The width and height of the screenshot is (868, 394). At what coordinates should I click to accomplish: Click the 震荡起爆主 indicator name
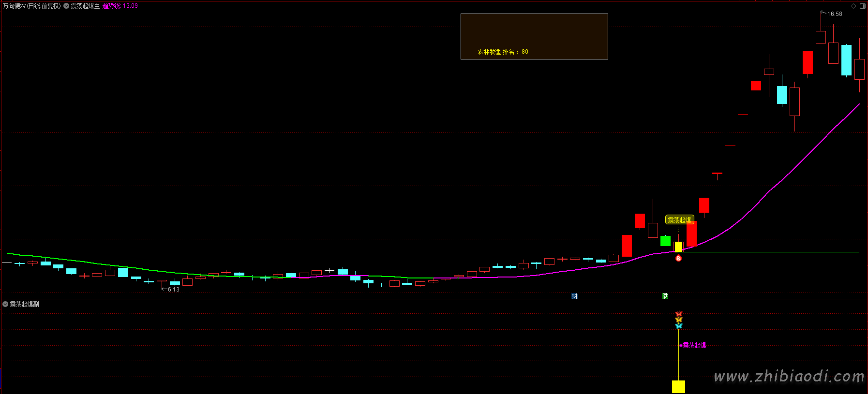click(x=85, y=6)
